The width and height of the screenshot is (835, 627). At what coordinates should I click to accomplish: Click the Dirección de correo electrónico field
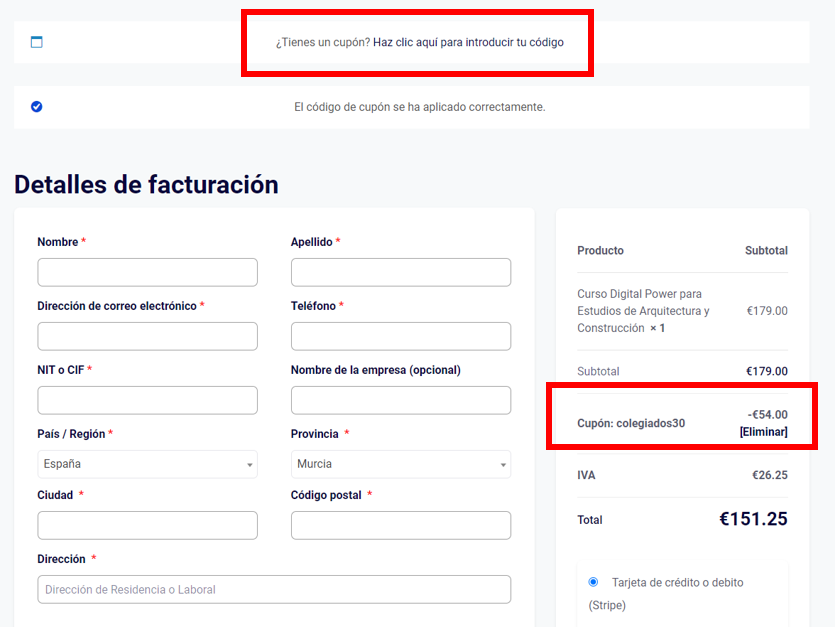[148, 336]
